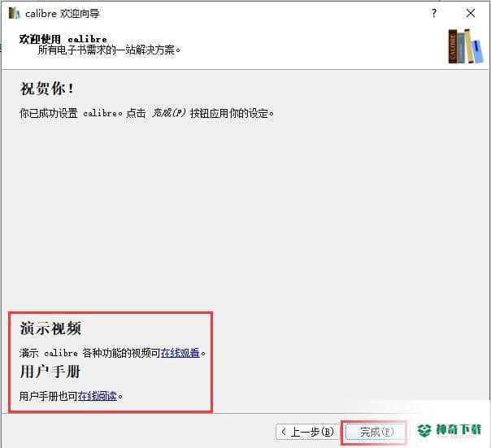Click the help question mark in title bar
491x448 pixels.
coord(434,13)
